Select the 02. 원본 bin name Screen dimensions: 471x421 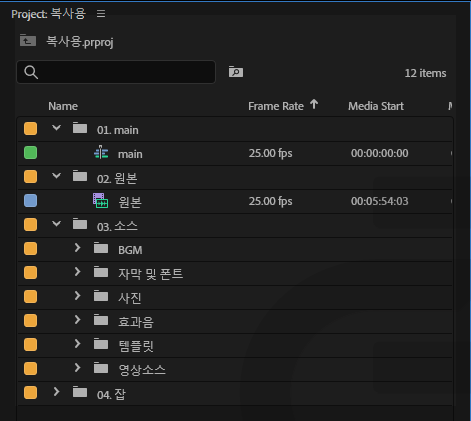[x=117, y=178]
